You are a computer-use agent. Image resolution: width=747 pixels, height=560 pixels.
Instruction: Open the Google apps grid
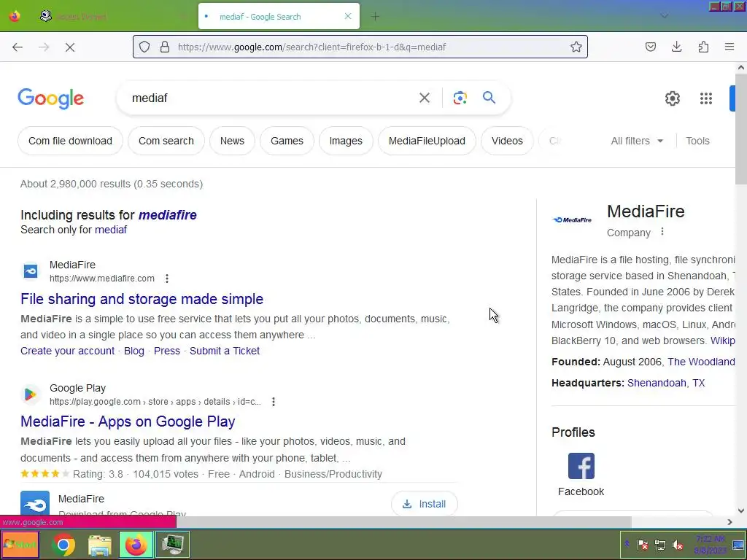(706, 98)
